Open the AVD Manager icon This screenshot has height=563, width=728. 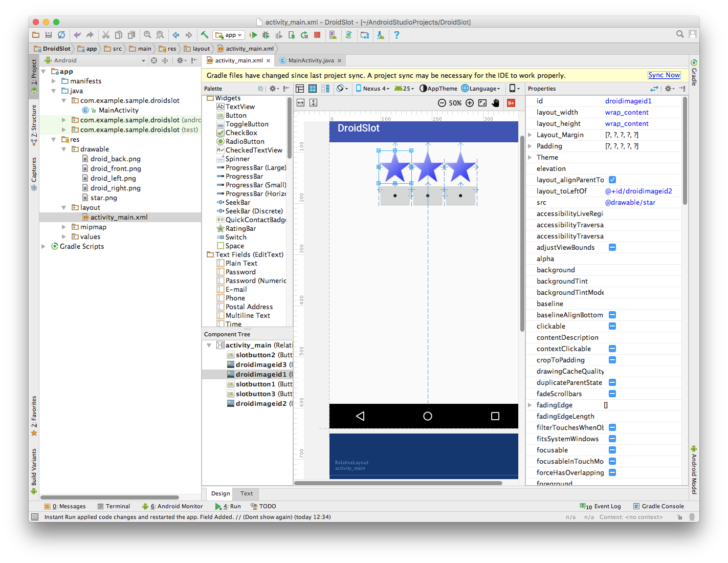point(333,35)
